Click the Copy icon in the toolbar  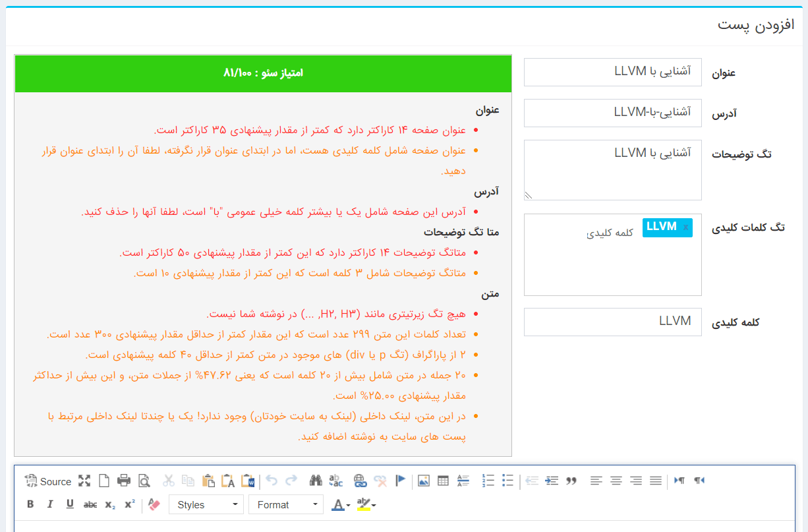188,481
